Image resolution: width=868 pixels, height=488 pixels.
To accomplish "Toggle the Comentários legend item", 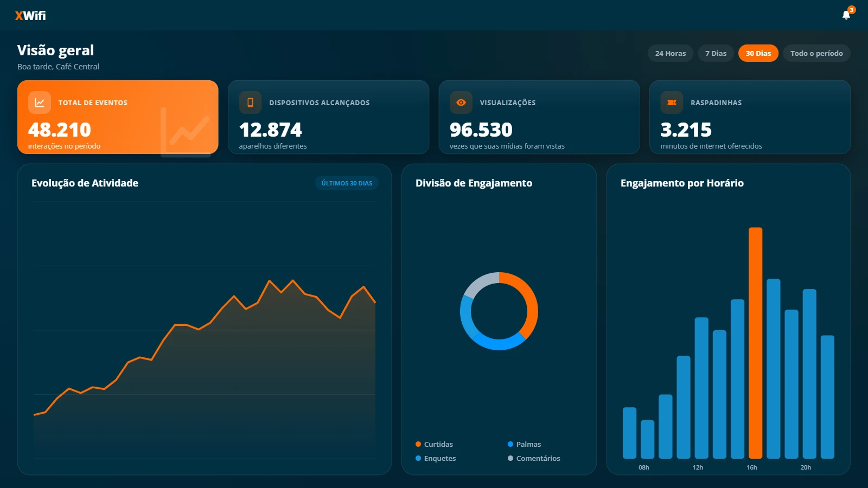I will [x=534, y=458].
